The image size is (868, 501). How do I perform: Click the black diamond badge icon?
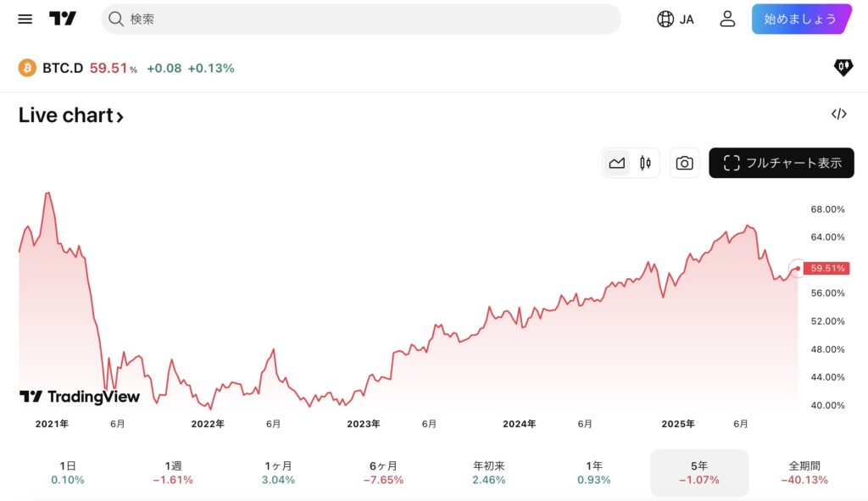point(843,68)
